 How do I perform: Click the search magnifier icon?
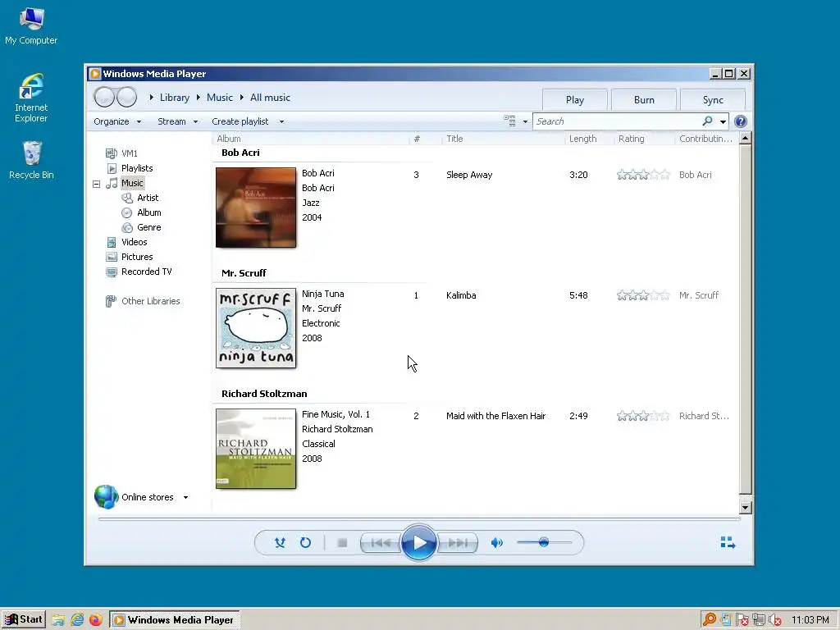click(x=708, y=121)
